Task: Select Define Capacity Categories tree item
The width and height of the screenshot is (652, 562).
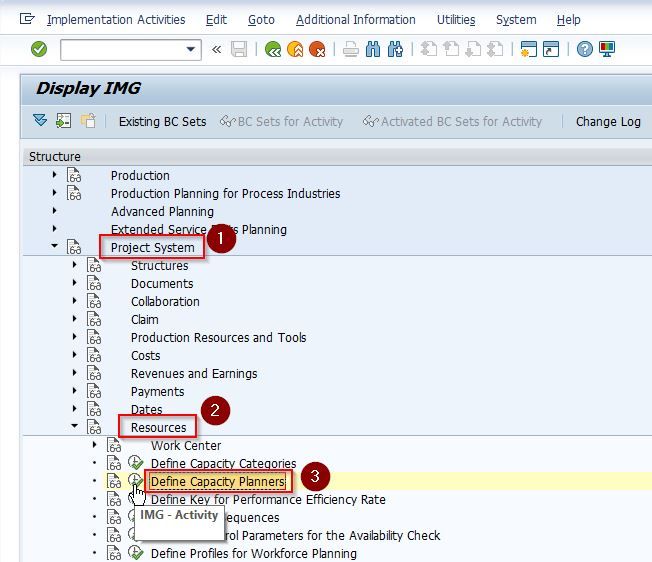Action: (x=223, y=463)
